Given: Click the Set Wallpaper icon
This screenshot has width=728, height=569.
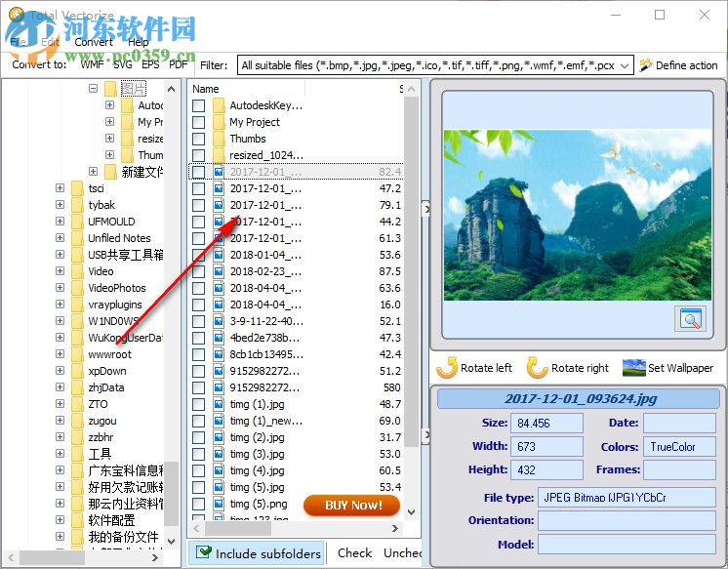Looking at the screenshot, I should tap(633, 368).
